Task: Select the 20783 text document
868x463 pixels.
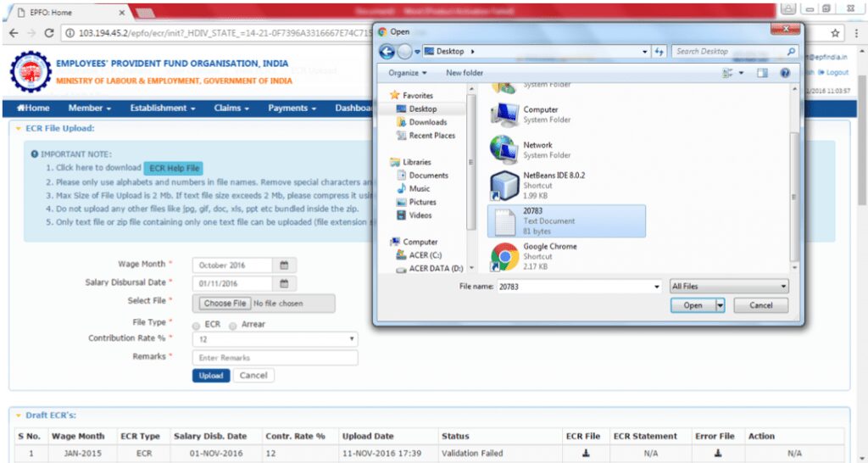Action: [566, 221]
